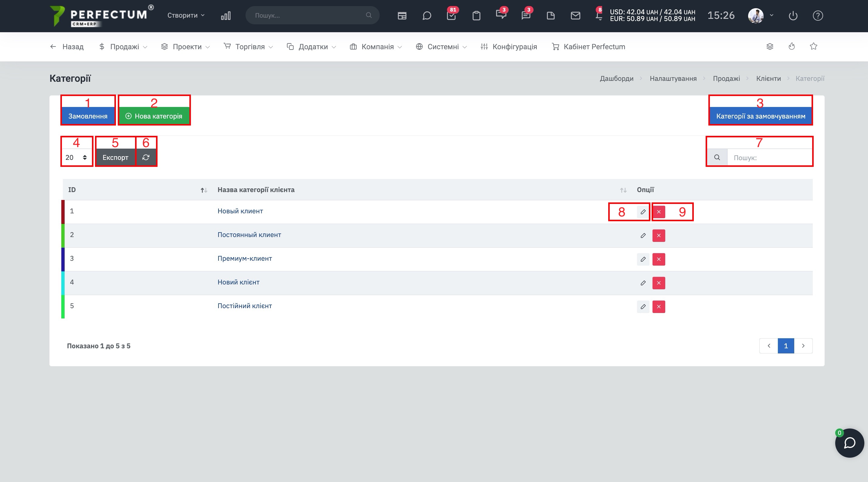Edit the Премиум-клиент category
The height and width of the screenshot is (482, 868).
click(643, 259)
